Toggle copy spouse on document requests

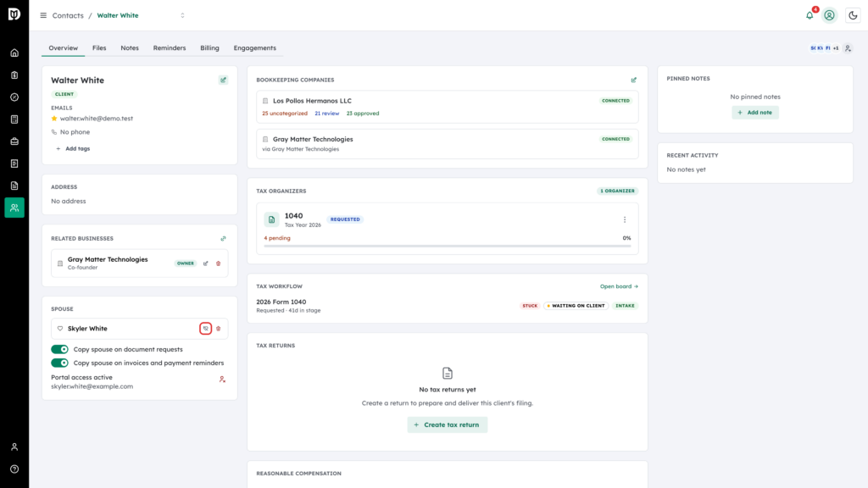(x=60, y=349)
